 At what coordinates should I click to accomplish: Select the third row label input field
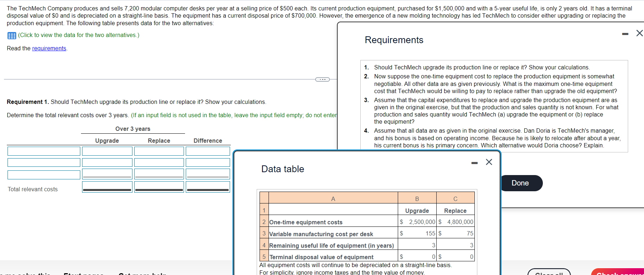(44, 175)
